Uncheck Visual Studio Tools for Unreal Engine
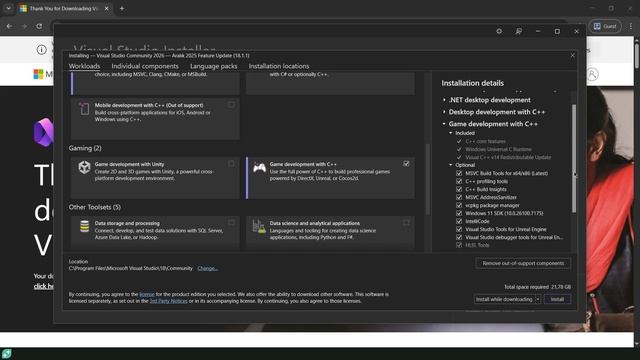Viewport: 640px width, 360px height. (x=459, y=229)
